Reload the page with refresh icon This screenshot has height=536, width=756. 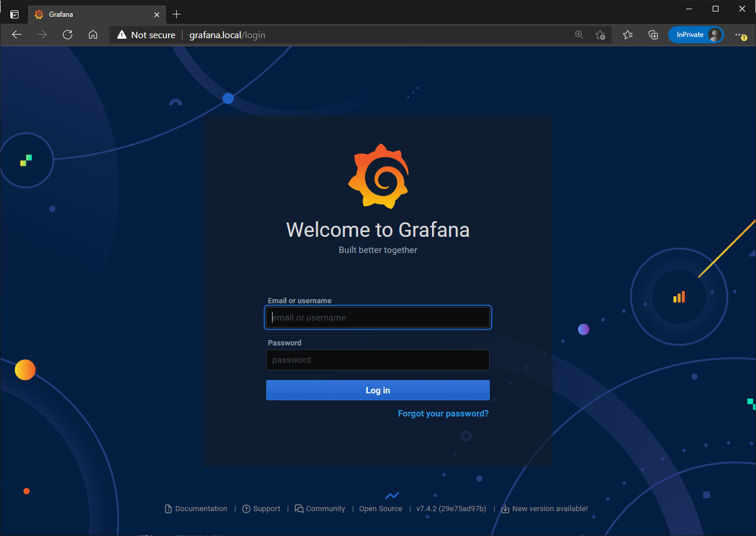[x=68, y=35]
